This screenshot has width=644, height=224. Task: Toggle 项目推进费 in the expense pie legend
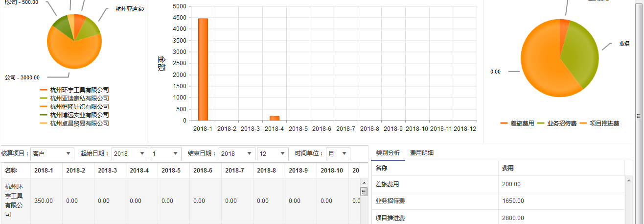click(x=600, y=124)
